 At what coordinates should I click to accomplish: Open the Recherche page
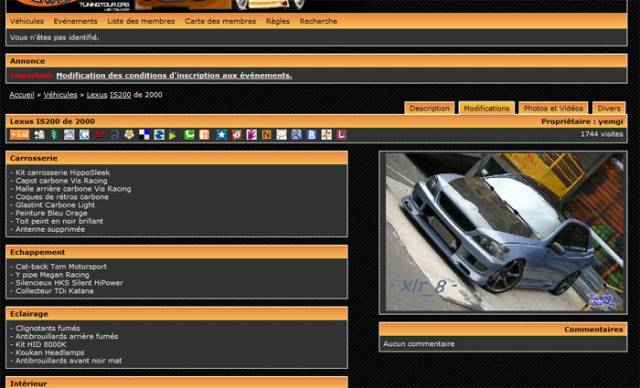[x=318, y=21]
